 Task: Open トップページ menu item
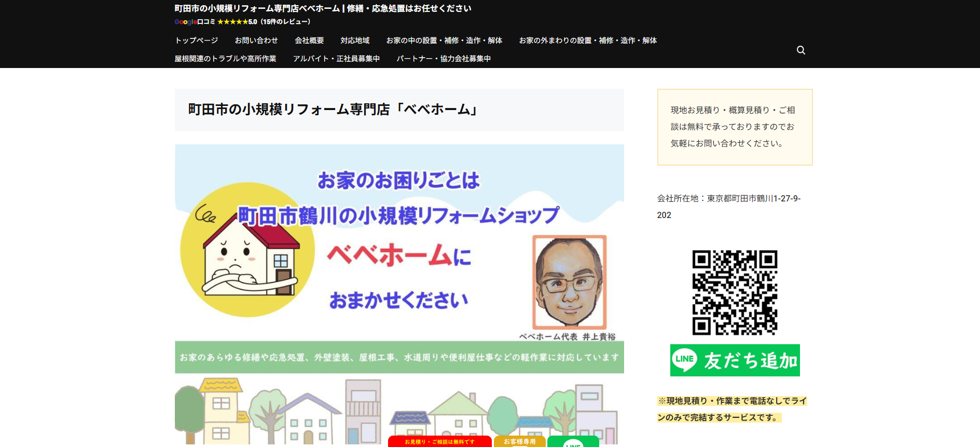[x=196, y=40]
